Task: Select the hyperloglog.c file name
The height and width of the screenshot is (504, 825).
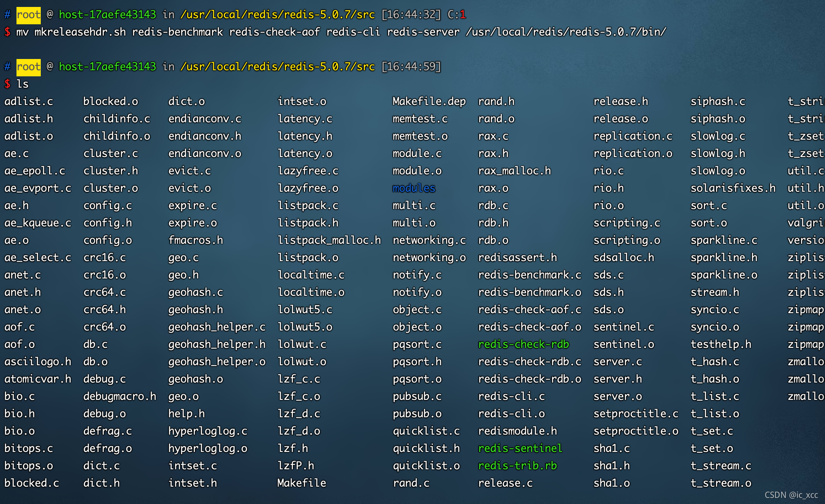Action: point(208,431)
